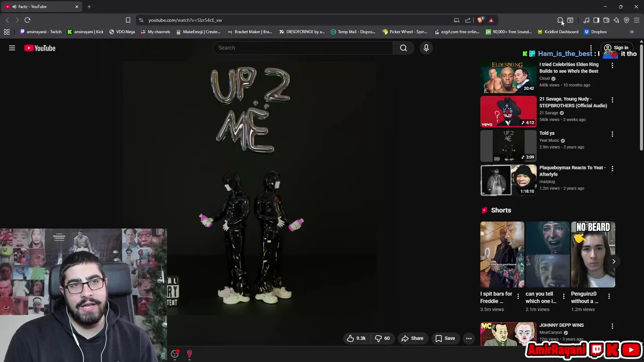Open the Leo AI sparkle icon
Screen dimensions: 644x362
click(x=616, y=20)
